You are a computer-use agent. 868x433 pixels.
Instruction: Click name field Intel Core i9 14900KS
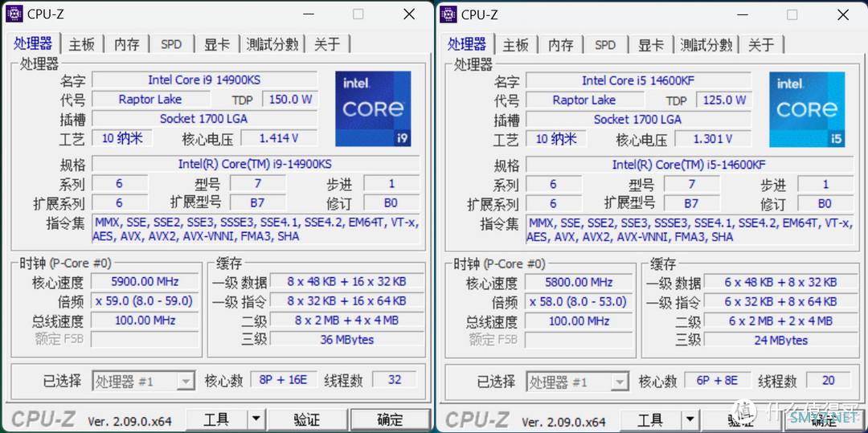point(204,80)
